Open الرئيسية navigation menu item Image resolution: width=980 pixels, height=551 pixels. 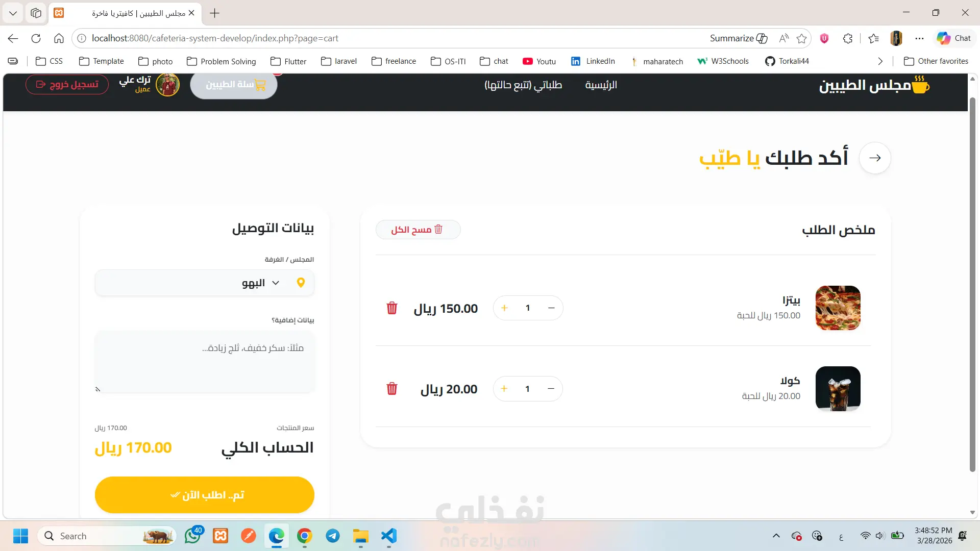[x=601, y=85]
